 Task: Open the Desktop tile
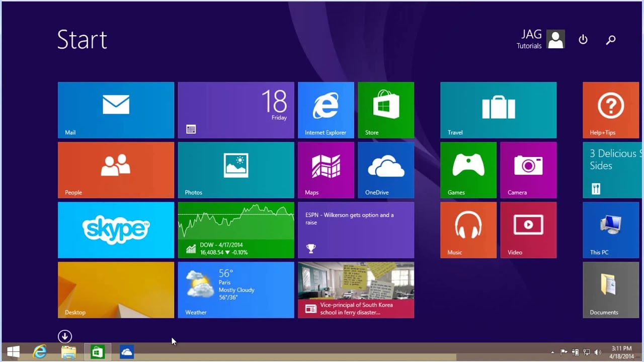(x=116, y=290)
